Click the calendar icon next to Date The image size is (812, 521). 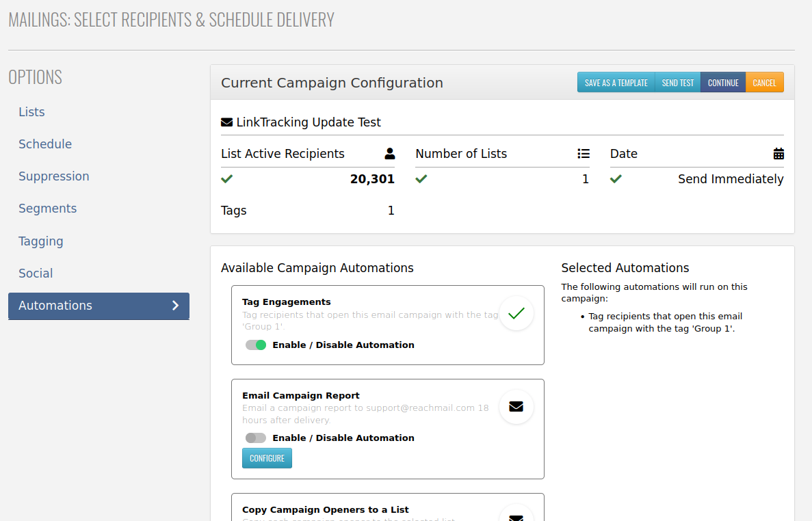click(x=778, y=154)
